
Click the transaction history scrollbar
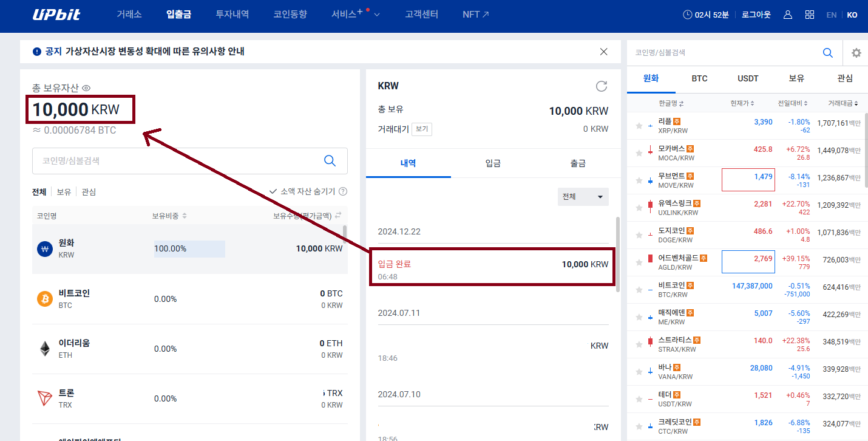618,254
